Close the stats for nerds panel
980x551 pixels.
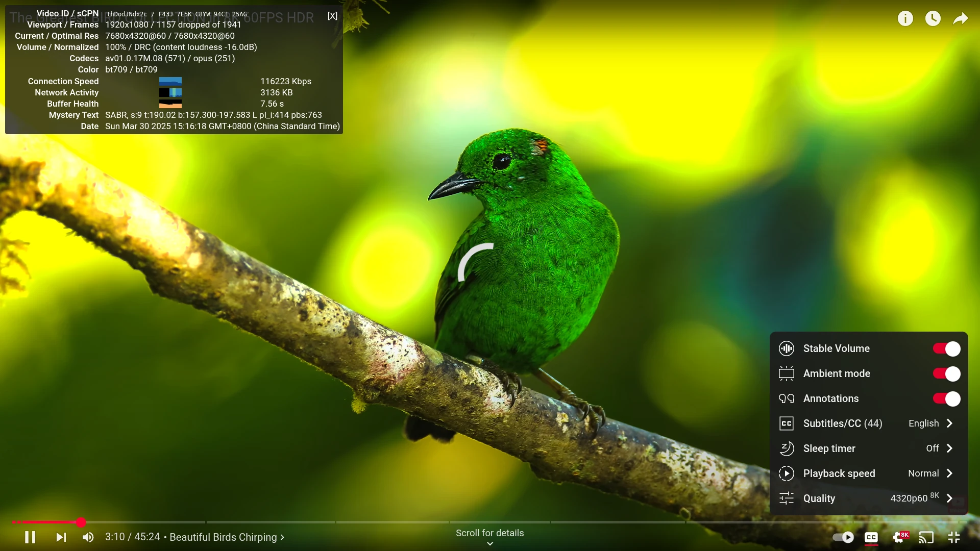(x=332, y=16)
